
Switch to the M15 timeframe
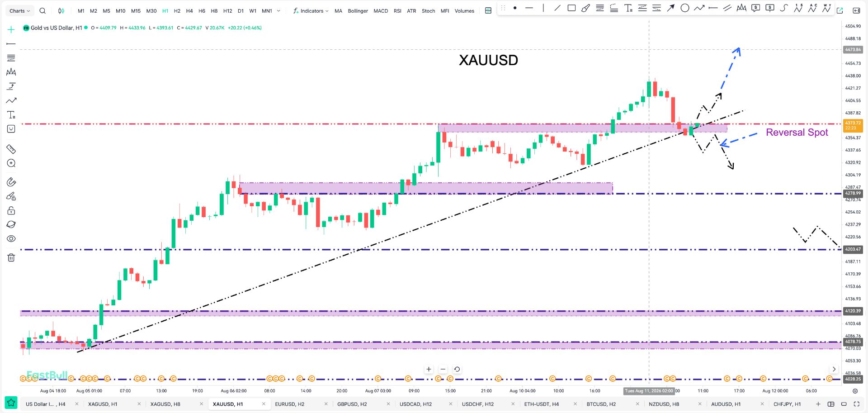[x=136, y=11]
